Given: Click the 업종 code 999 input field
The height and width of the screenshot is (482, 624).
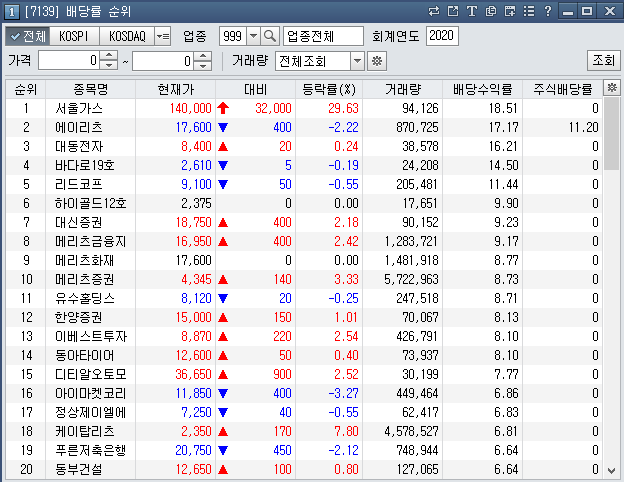Looking at the screenshot, I should click(x=233, y=36).
